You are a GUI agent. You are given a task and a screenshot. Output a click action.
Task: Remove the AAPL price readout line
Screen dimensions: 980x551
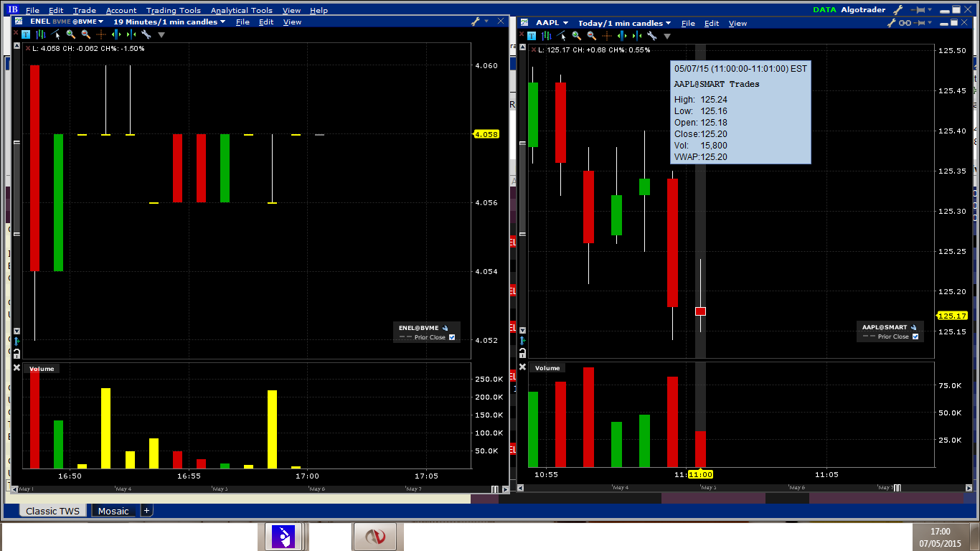(532, 50)
